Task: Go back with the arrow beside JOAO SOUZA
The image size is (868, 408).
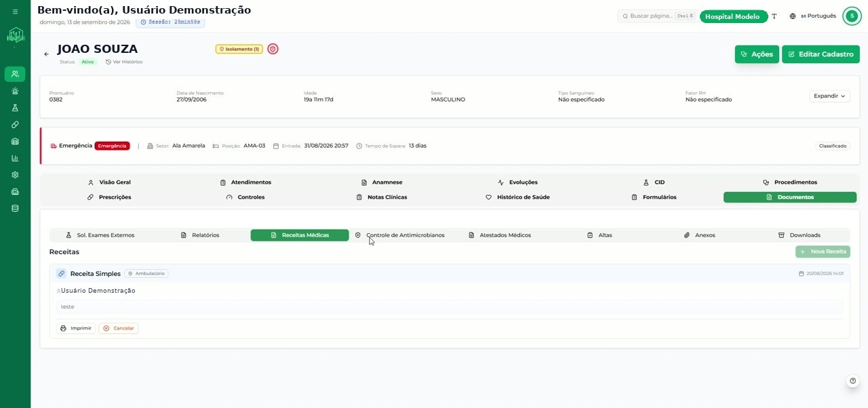Action: 46,54
